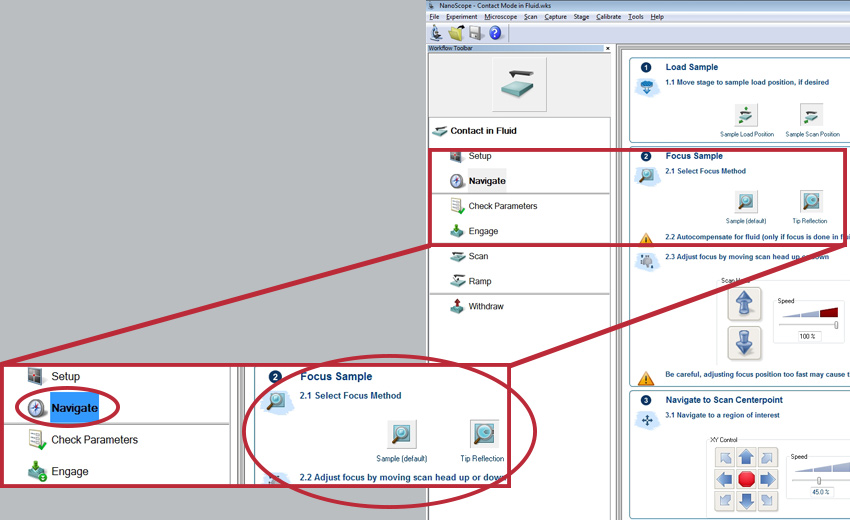Hit the red stop button in XY Control
This screenshot has height=520, width=850.
(745, 479)
